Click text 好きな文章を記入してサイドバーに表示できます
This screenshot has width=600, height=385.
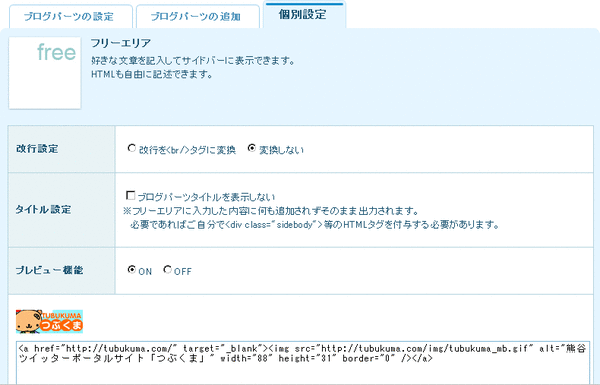[x=193, y=60]
